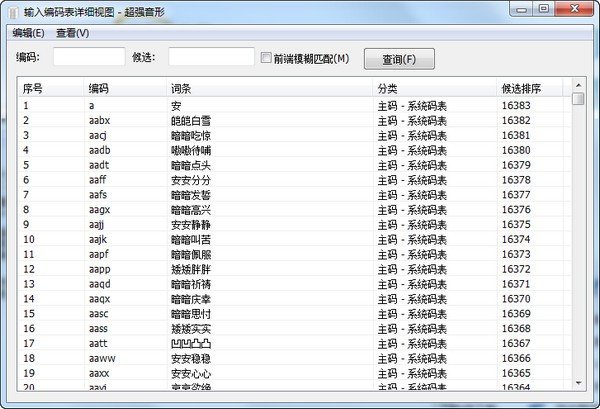Sort by the 编码 column header
This screenshot has width=600, height=409.
click(x=125, y=88)
